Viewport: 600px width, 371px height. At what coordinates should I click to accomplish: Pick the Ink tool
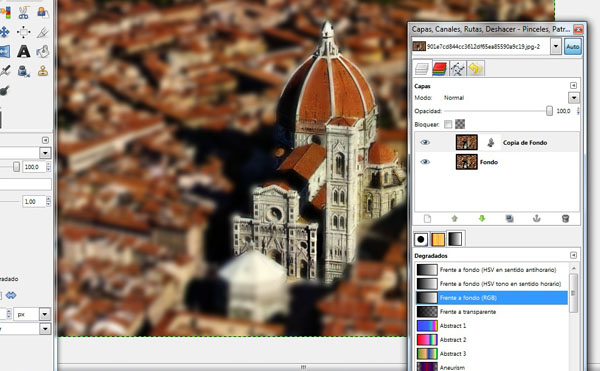point(24,71)
